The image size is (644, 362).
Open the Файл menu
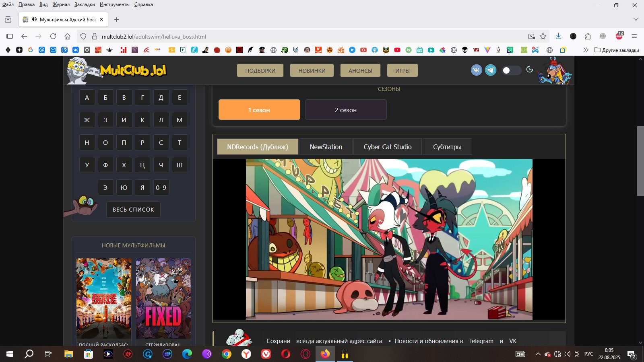pos(8,4)
